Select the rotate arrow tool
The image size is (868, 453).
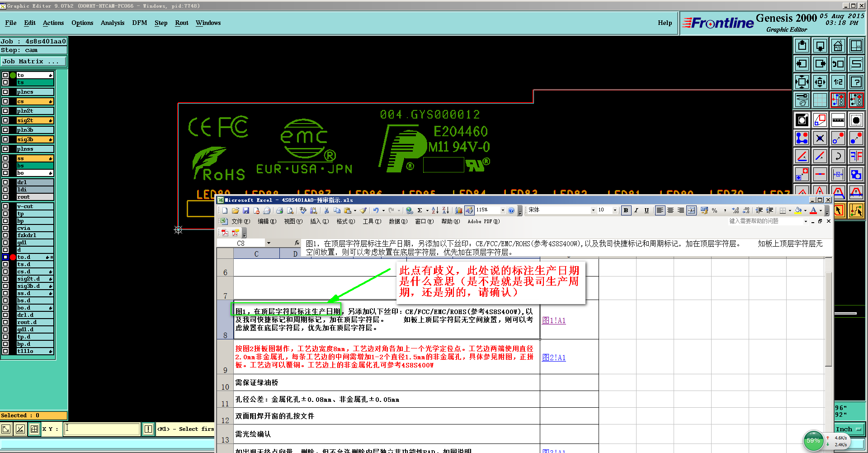(838, 156)
